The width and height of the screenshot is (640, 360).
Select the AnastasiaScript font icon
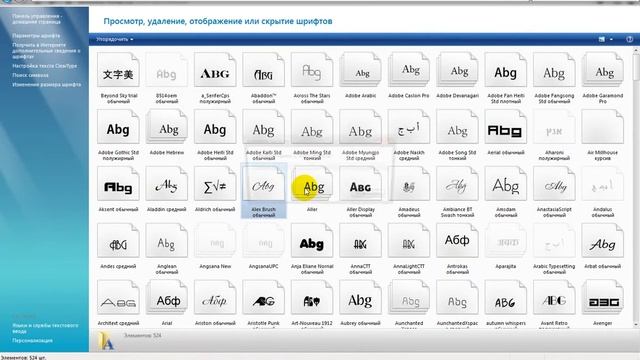[554, 184]
